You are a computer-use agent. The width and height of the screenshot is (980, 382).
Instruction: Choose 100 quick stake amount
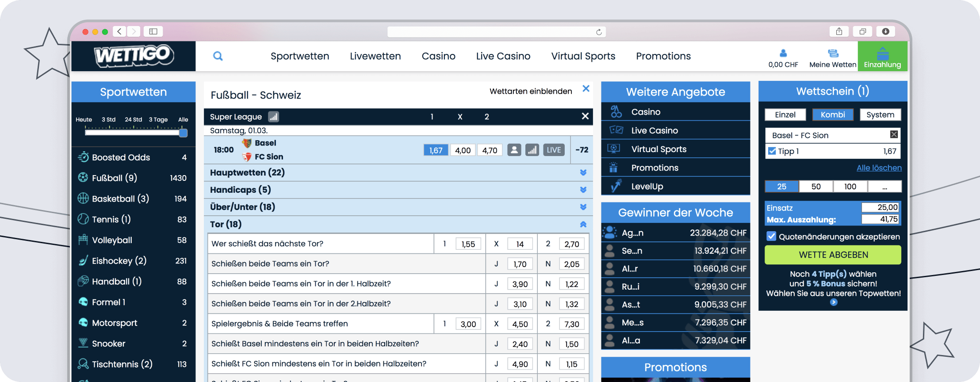tap(850, 187)
